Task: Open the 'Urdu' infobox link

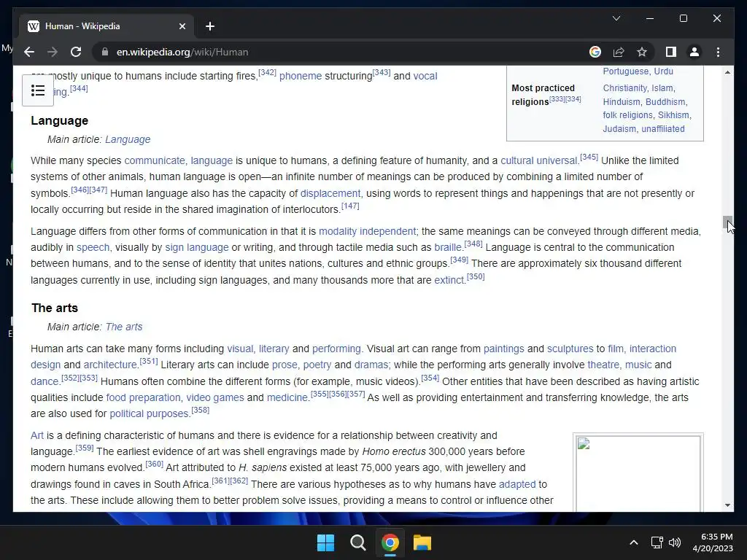Action: pos(663,71)
